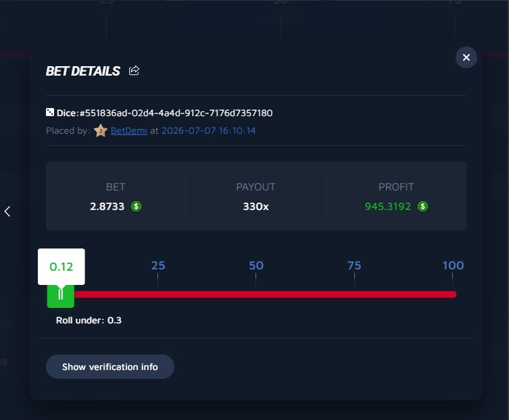Viewport: 509px width, 420px height.
Task: Click the PAYOUT column label
Action: (256, 187)
